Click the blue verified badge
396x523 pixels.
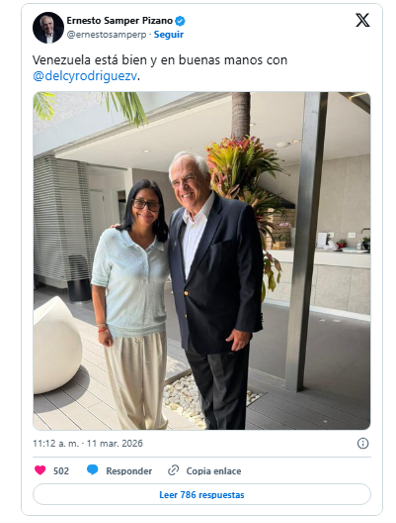coord(180,21)
